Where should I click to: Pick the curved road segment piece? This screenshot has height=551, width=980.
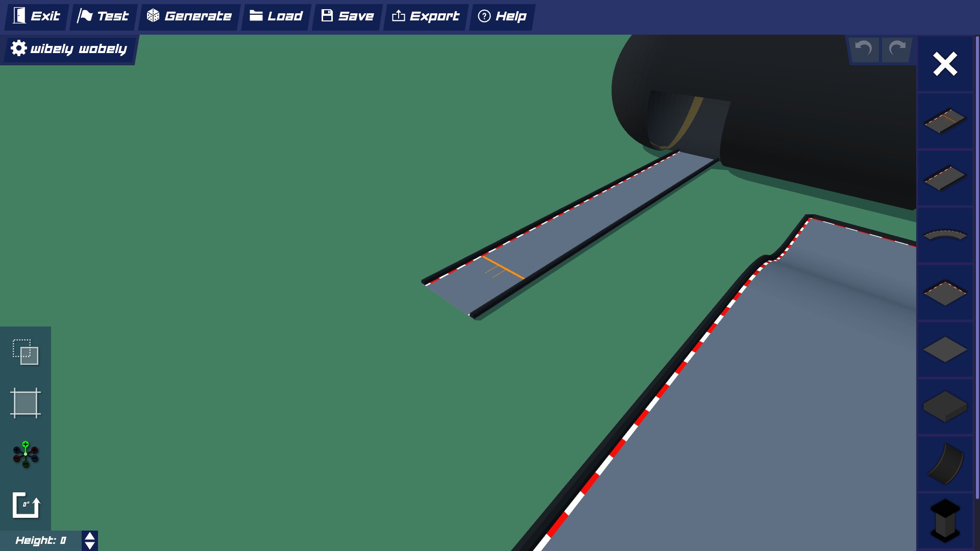[x=945, y=235]
